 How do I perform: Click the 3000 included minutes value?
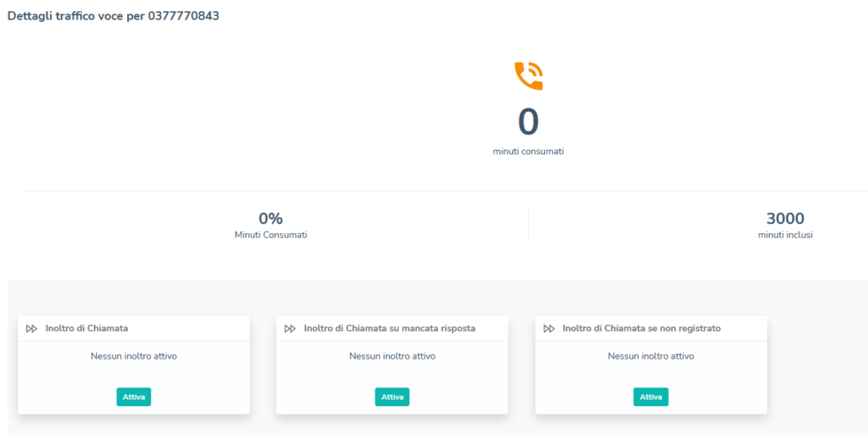tap(785, 219)
